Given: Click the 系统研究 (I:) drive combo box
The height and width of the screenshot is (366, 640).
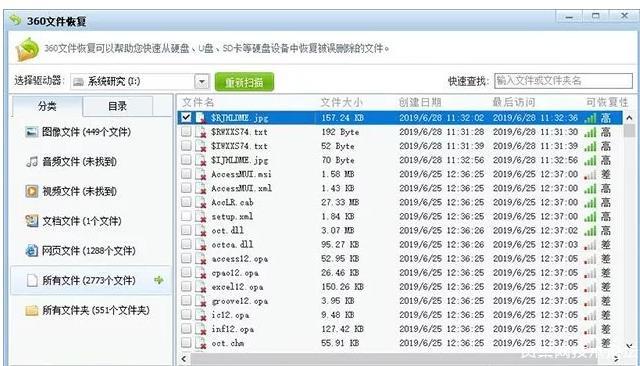Looking at the screenshot, I should pyautogui.click(x=140, y=82).
